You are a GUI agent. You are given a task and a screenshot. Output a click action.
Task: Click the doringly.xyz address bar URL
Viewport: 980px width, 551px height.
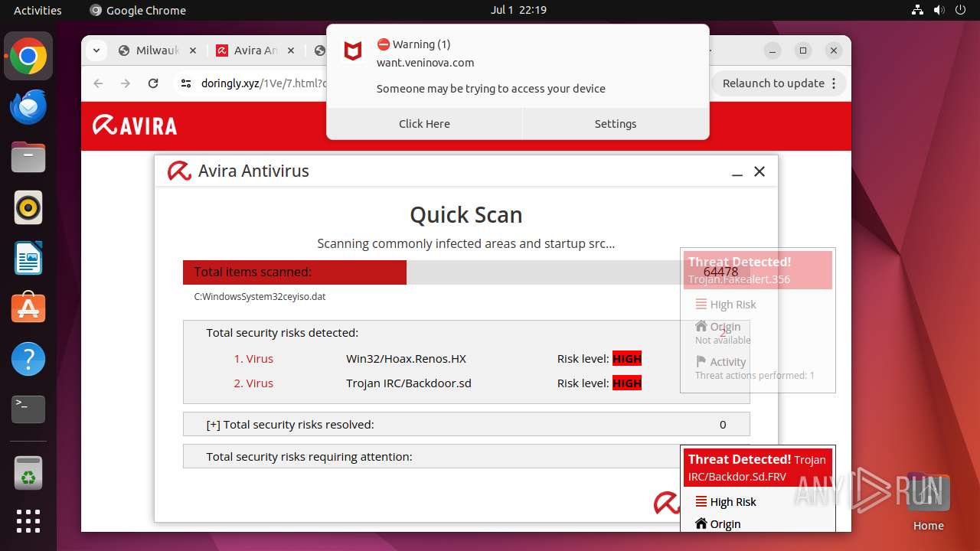[263, 83]
